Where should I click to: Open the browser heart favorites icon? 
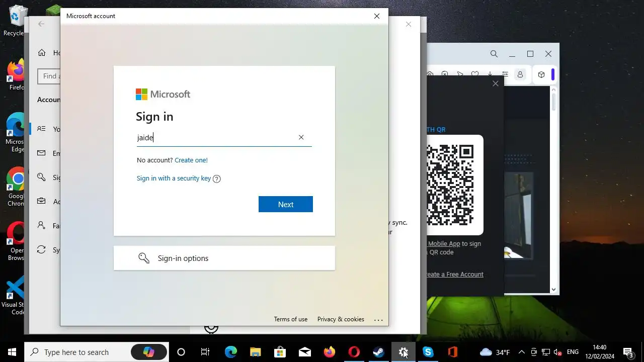pos(475,74)
